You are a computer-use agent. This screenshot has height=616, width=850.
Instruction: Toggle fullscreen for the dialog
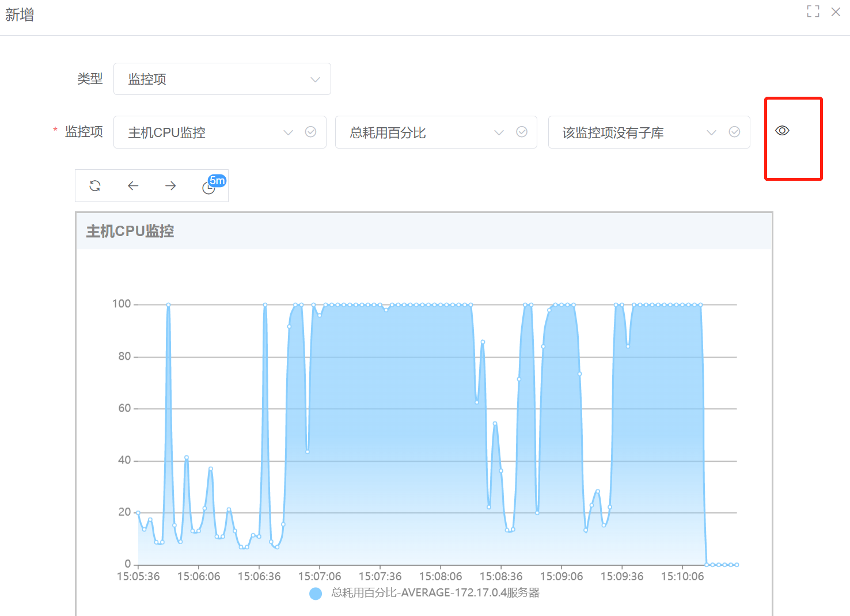[x=813, y=12]
